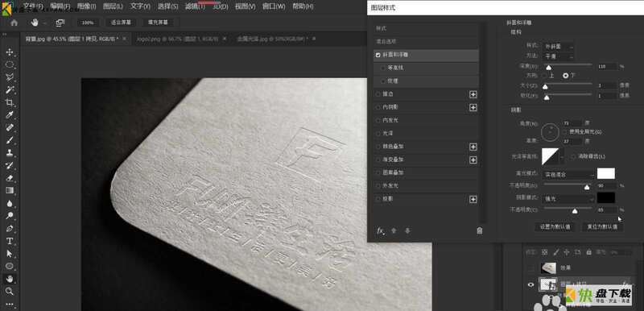Enable the 图案叠加 pattern overlay checkbox
644x311 pixels.
coord(378,172)
